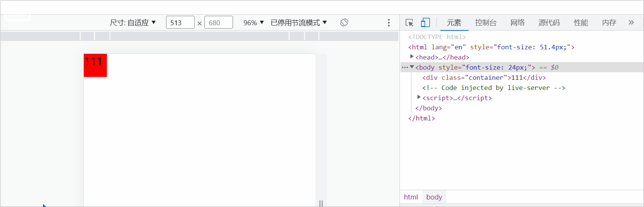
Task: Switch to the 性能 tab
Action: pyautogui.click(x=581, y=23)
